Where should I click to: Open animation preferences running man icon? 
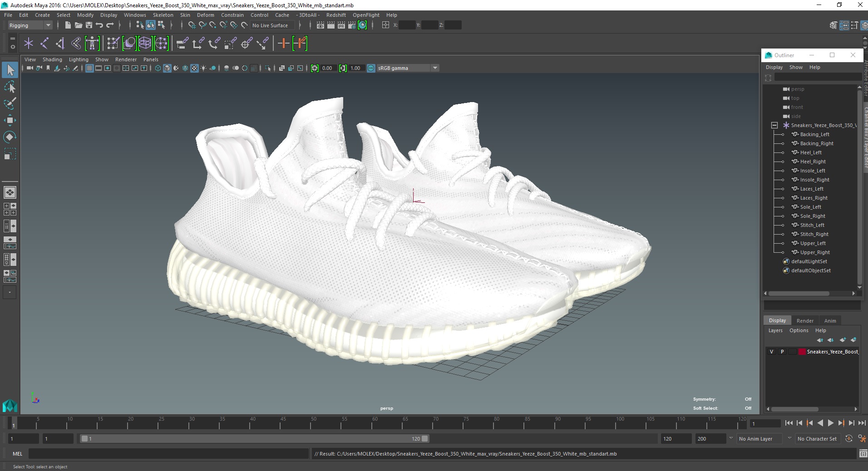click(x=862, y=439)
